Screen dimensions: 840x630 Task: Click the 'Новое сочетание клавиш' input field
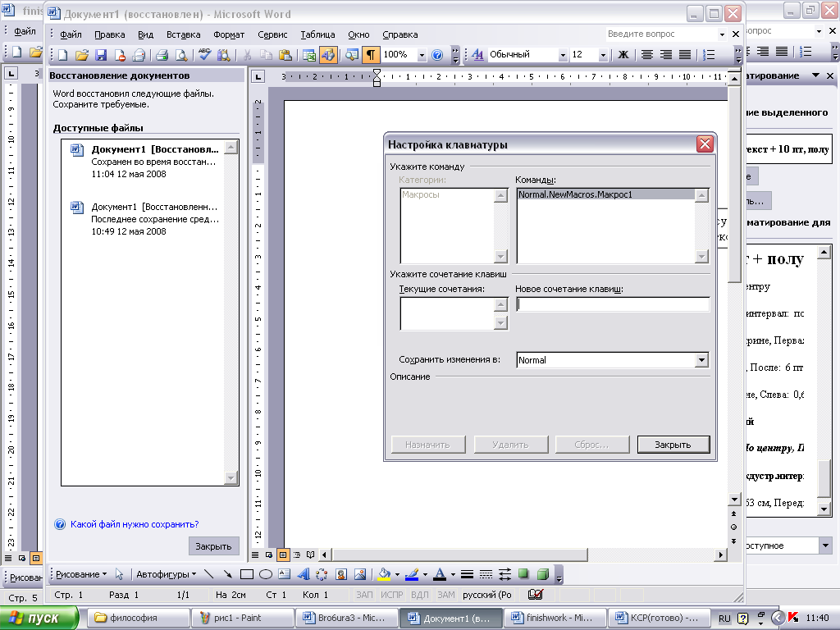click(613, 304)
